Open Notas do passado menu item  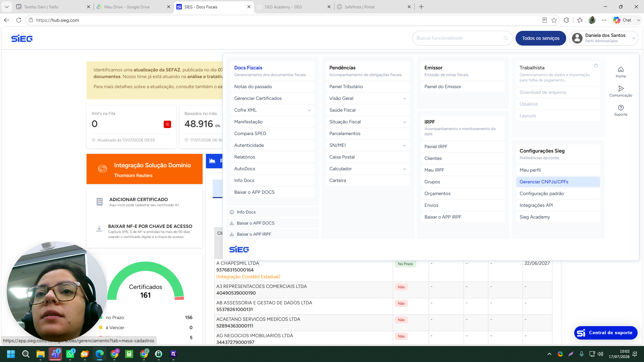point(272,87)
